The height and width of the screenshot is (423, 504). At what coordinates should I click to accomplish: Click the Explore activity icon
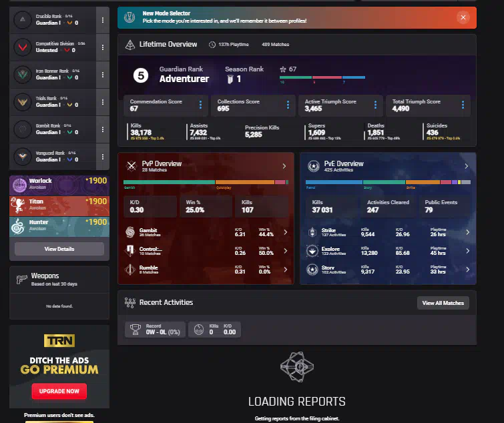click(312, 251)
